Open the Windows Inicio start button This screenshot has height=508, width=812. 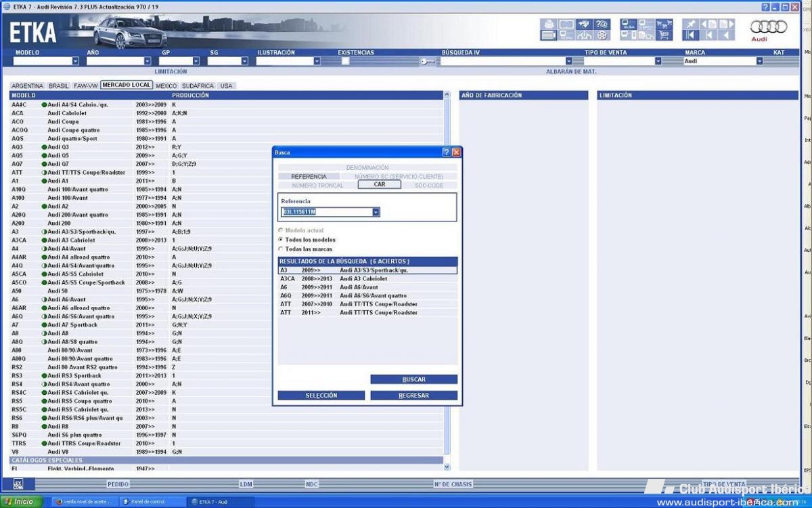coord(22,502)
